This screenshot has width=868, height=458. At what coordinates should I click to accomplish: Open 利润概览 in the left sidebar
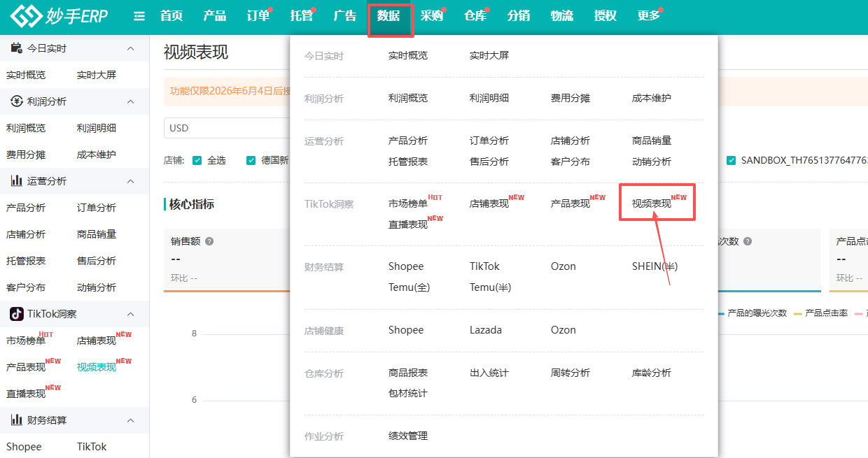[x=26, y=128]
